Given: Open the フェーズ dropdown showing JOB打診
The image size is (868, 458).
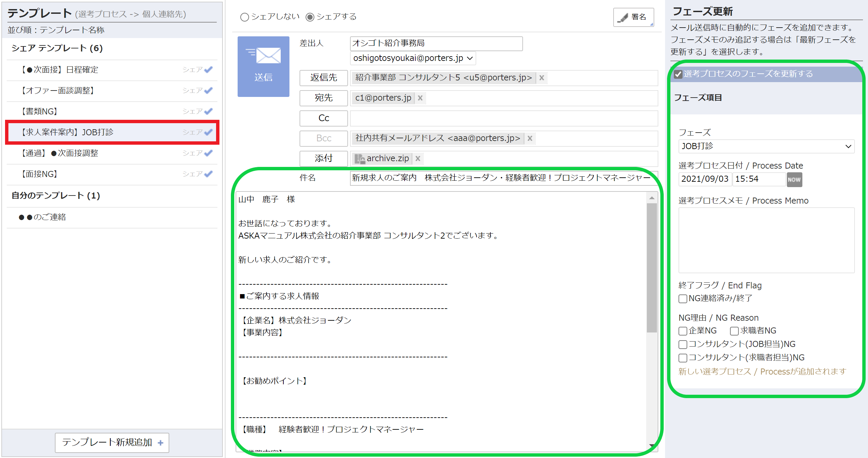Looking at the screenshot, I should (x=766, y=146).
